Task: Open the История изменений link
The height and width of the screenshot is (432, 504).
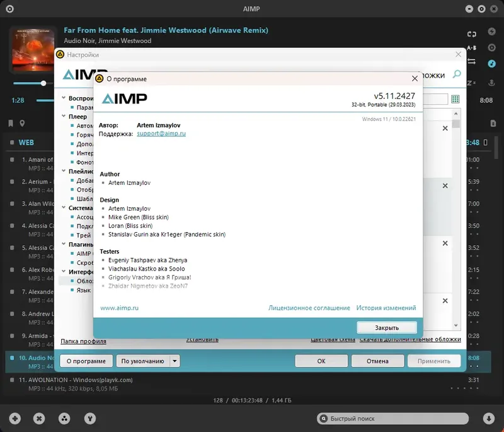Action: click(386, 308)
